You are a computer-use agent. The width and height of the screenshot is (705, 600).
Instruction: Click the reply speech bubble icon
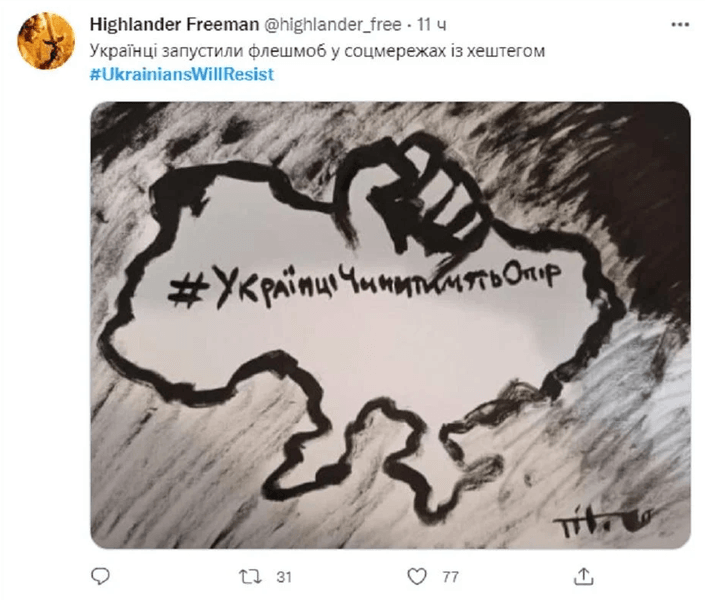(x=100, y=576)
